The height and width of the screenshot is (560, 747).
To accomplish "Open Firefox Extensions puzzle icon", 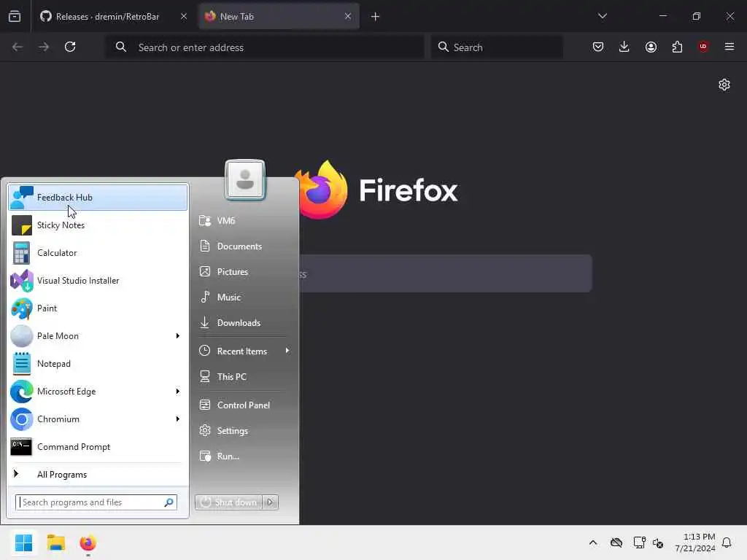I will coord(677,47).
